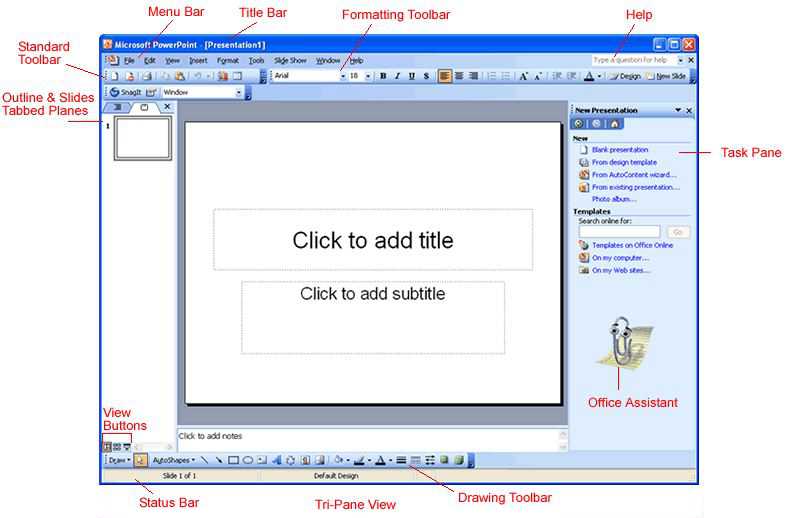
Task: Open the font size 18 dropdown
Action: [x=368, y=76]
